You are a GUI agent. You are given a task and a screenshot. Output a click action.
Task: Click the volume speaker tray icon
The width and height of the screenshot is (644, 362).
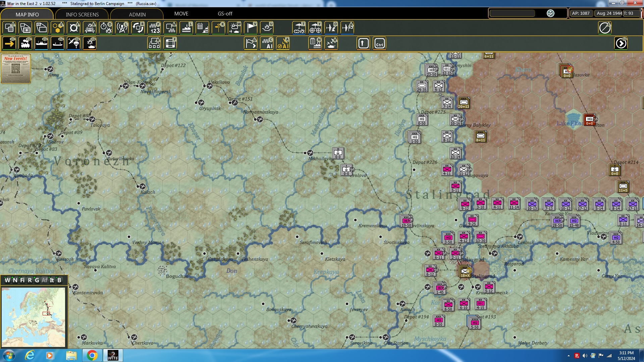(x=585, y=356)
